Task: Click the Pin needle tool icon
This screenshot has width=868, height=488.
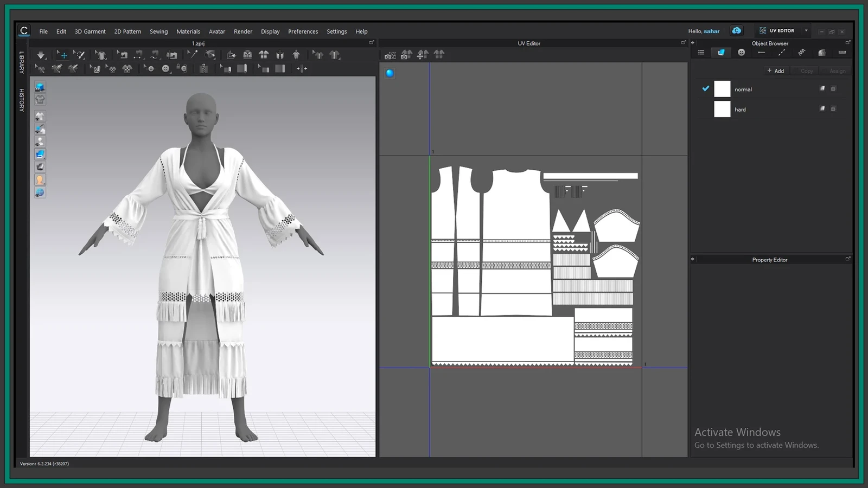Action: tap(192, 54)
